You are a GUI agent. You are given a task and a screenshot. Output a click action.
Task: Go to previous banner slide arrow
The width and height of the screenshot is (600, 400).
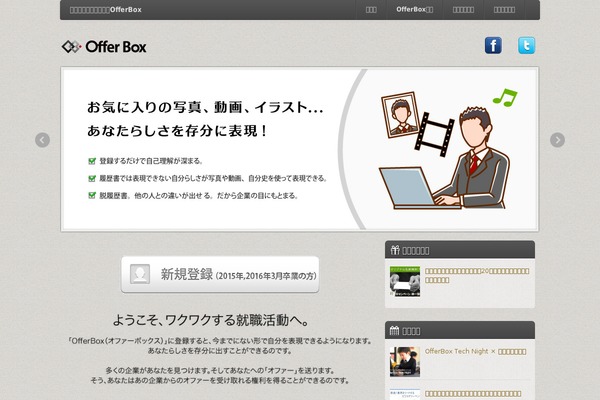[42, 140]
